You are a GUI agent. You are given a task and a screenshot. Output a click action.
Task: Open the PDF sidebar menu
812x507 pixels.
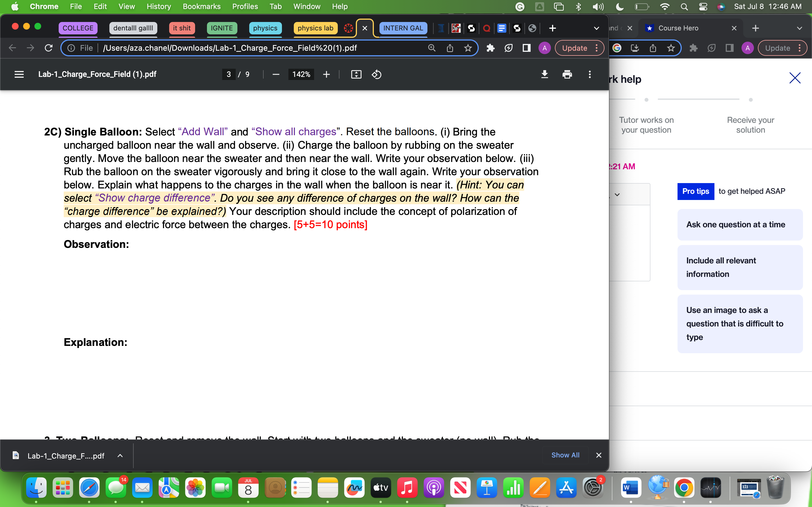(x=19, y=74)
